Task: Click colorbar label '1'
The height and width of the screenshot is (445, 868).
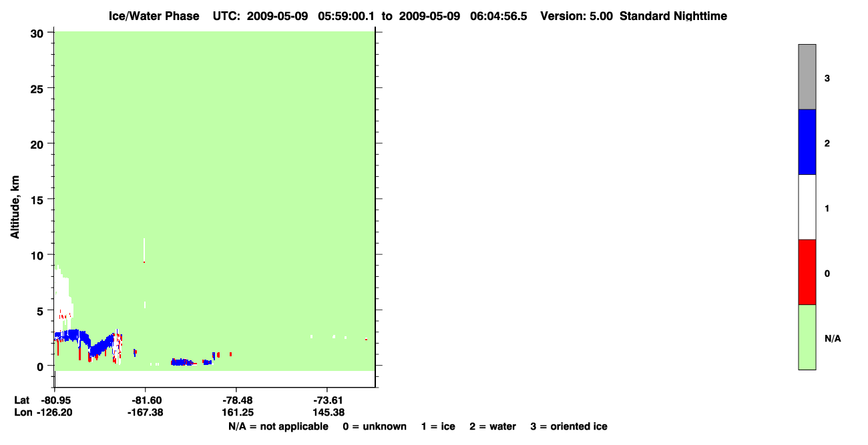Action: pos(827,208)
